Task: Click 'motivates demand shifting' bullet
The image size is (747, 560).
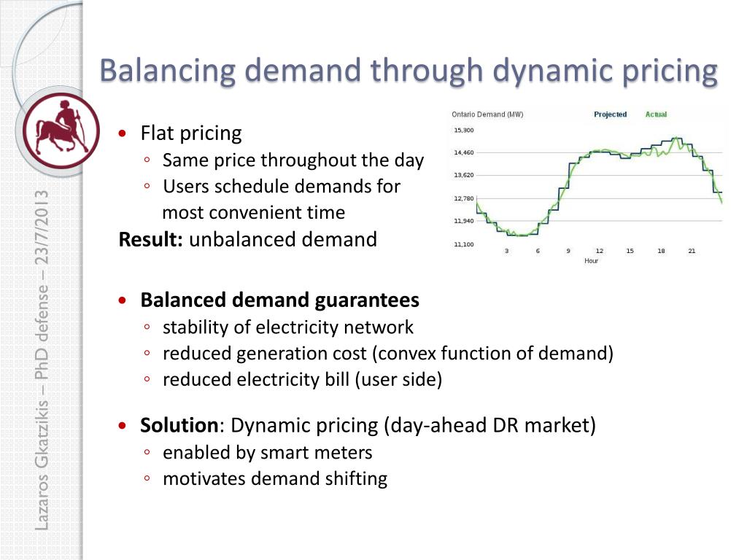Action: [275, 478]
